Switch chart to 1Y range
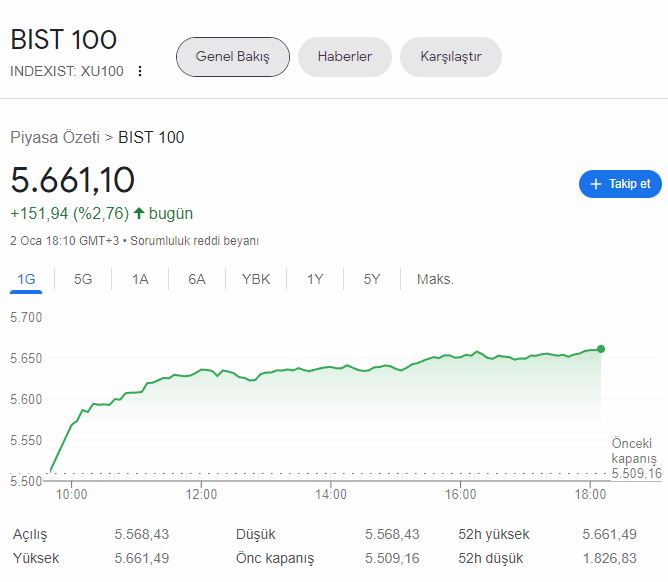668x582 pixels. pos(315,279)
